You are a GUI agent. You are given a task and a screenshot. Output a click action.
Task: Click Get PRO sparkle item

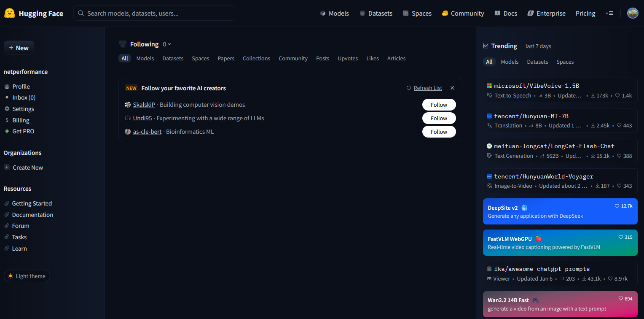pyautogui.click(x=23, y=131)
